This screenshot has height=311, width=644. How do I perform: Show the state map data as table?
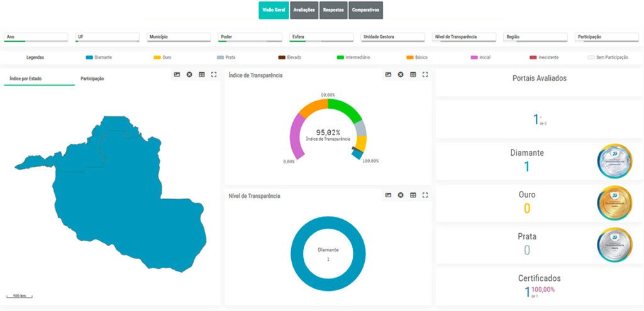point(202,75)
